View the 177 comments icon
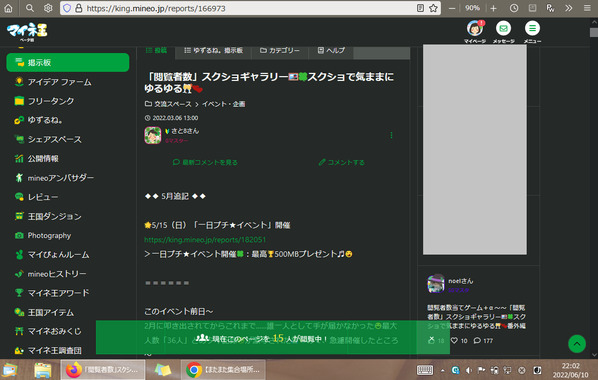Screen dimensions: 598x380 (477, 340)
